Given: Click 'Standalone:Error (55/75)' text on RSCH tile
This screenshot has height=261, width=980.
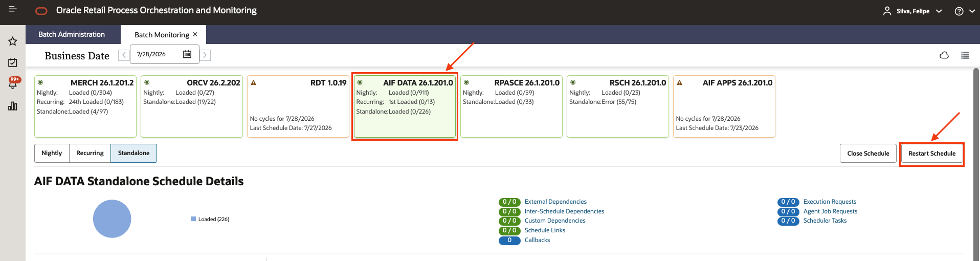Looking at the screenshot, I should tap(603, 102).
